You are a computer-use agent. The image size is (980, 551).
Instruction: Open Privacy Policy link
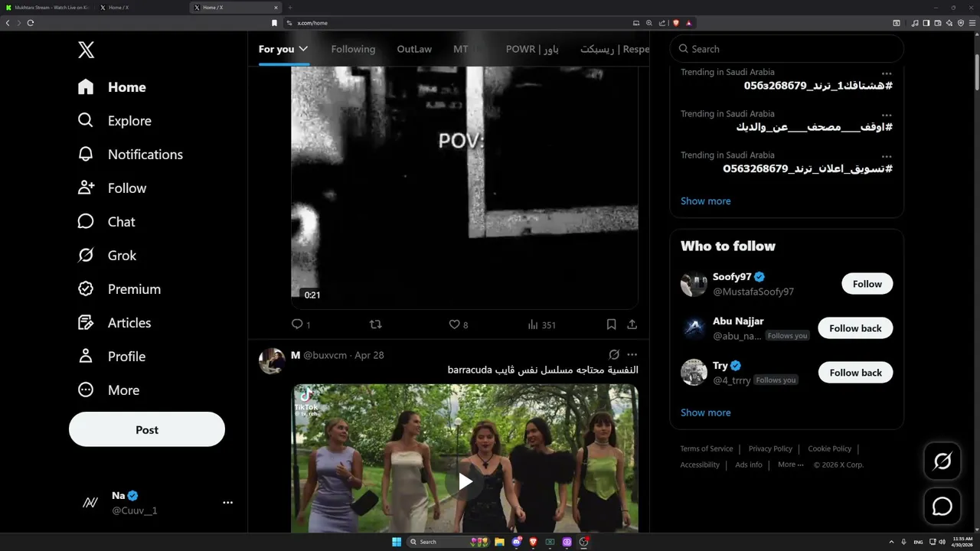tap(770, 449)
